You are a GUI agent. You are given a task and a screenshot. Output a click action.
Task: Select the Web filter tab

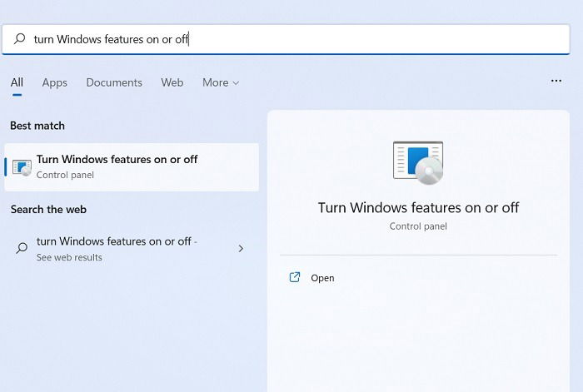pyautogui.click(x=172, y=82)
